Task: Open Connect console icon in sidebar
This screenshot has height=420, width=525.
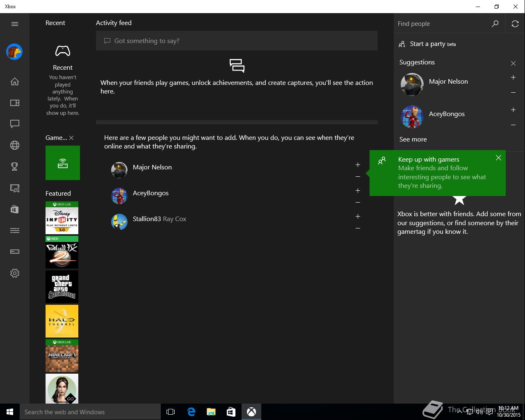Action: [x=15, y=251]
